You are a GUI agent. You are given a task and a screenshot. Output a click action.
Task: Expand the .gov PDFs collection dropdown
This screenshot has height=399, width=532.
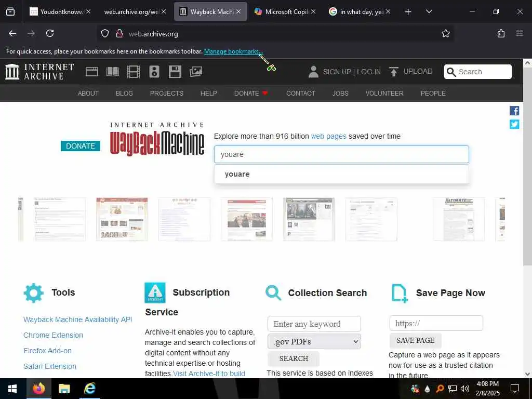pyautogui.click(x=314, y=342)
